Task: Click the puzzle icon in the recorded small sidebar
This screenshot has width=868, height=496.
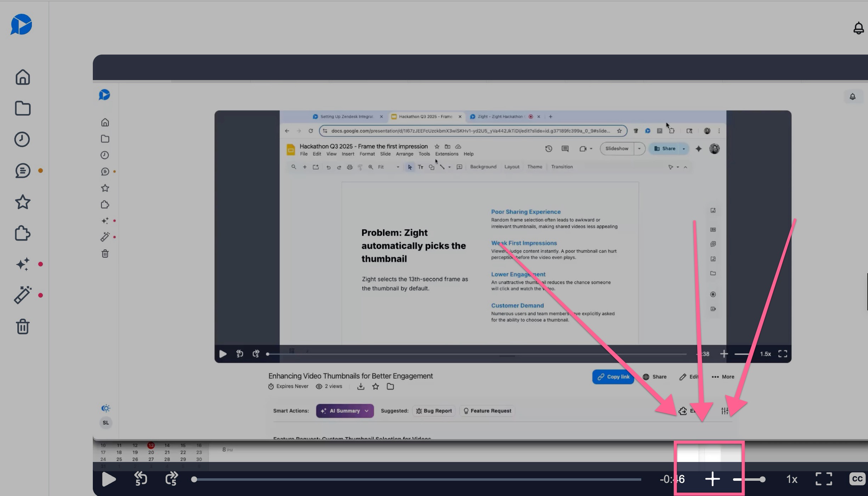Action: click(105, 204)
